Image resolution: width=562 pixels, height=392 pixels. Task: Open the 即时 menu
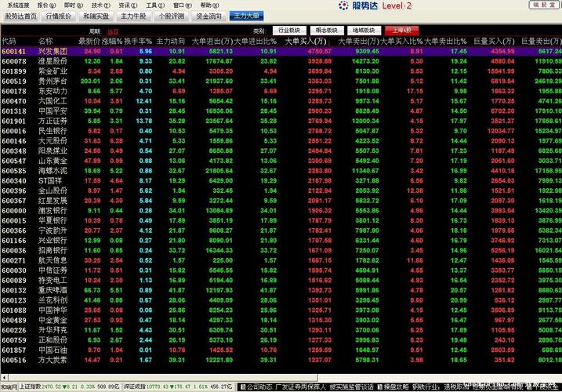(x=74, y=5)
